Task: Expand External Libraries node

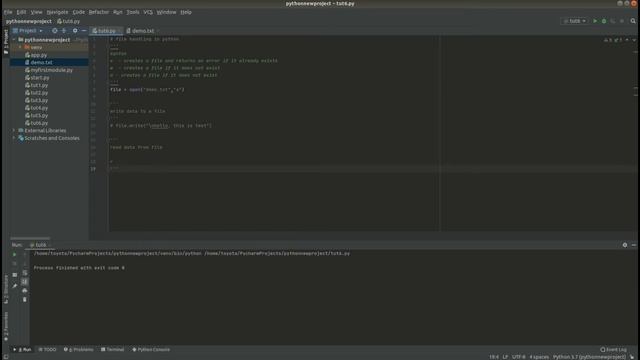Action: click(14, 131)
